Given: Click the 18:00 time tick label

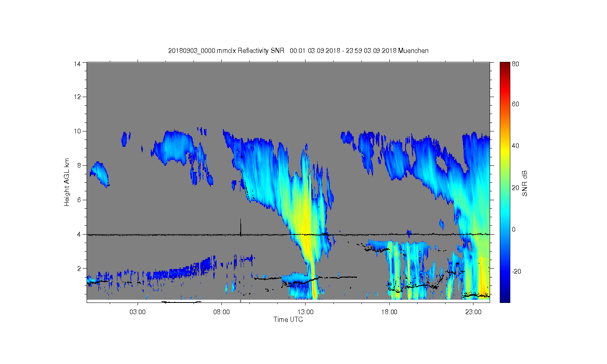Looking at the screenshot, I should click(389, 312).
